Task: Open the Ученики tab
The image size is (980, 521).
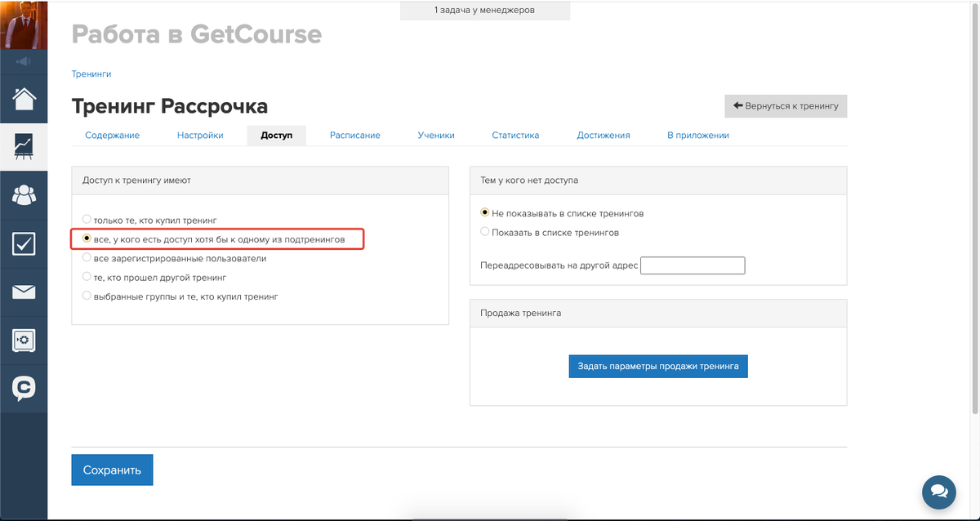Action: pyautogui.click(x=436, y=136)
